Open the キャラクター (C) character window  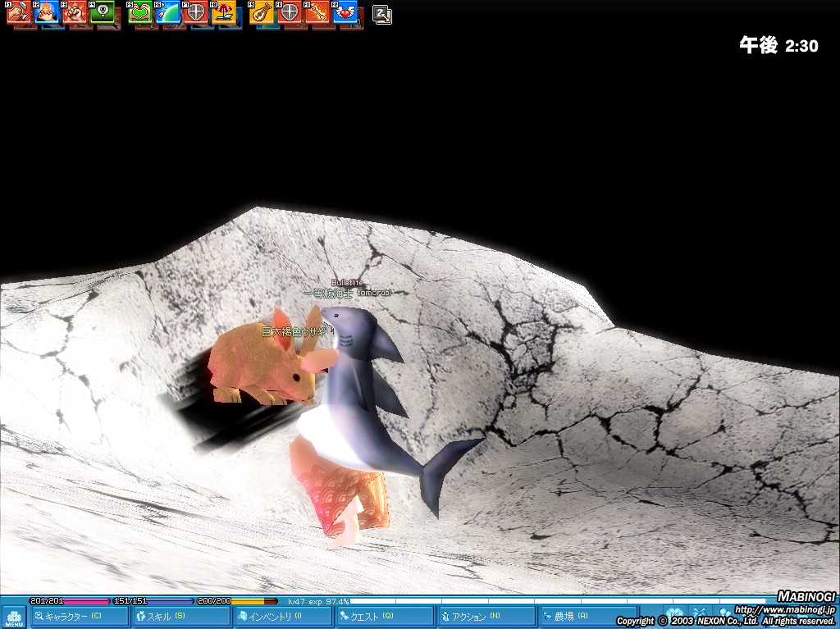[80, 617]
